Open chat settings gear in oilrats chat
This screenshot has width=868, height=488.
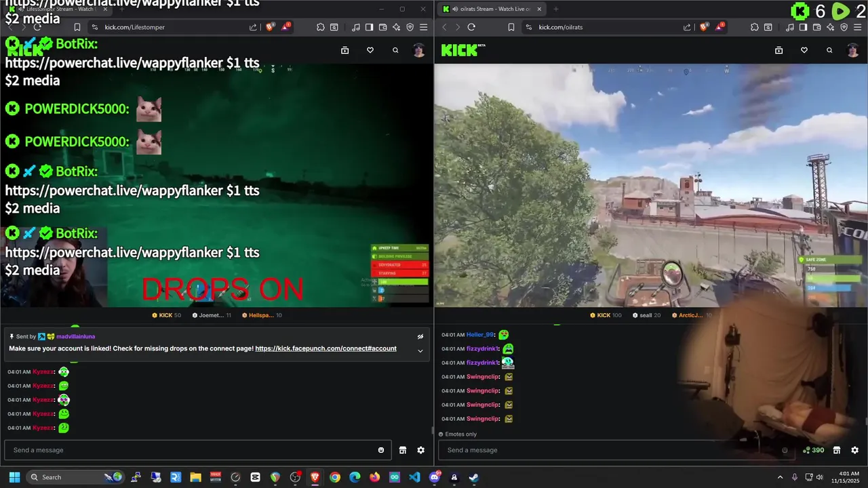[855, 450]
